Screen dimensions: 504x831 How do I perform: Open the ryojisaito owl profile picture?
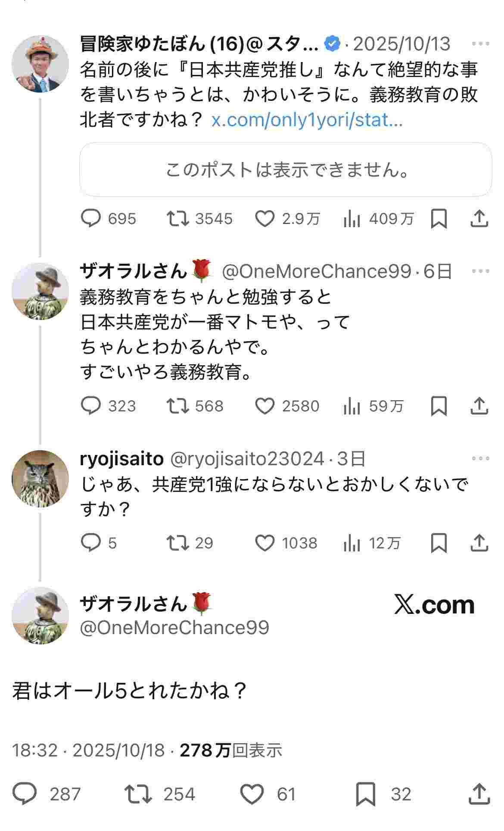(x=40, y=479)
